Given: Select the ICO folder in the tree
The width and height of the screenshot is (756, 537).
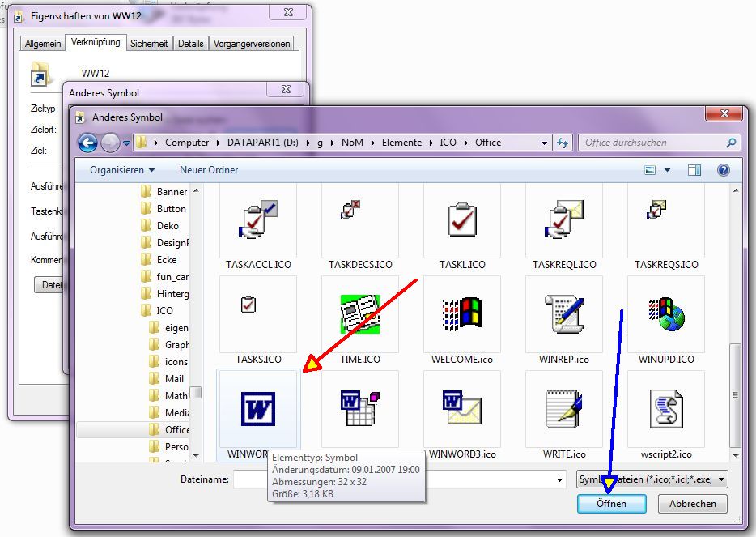Looking at the screenshot, I should pos(158,311).
